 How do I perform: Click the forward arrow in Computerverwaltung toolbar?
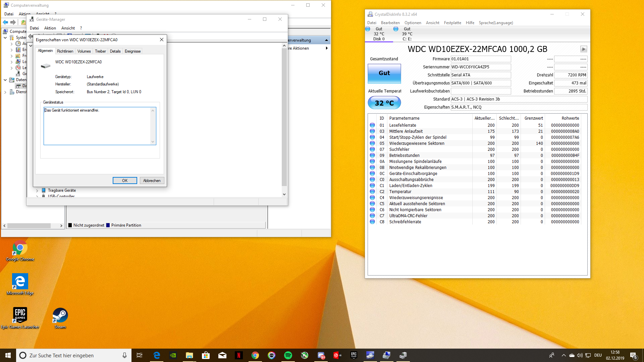pos(13,22)
